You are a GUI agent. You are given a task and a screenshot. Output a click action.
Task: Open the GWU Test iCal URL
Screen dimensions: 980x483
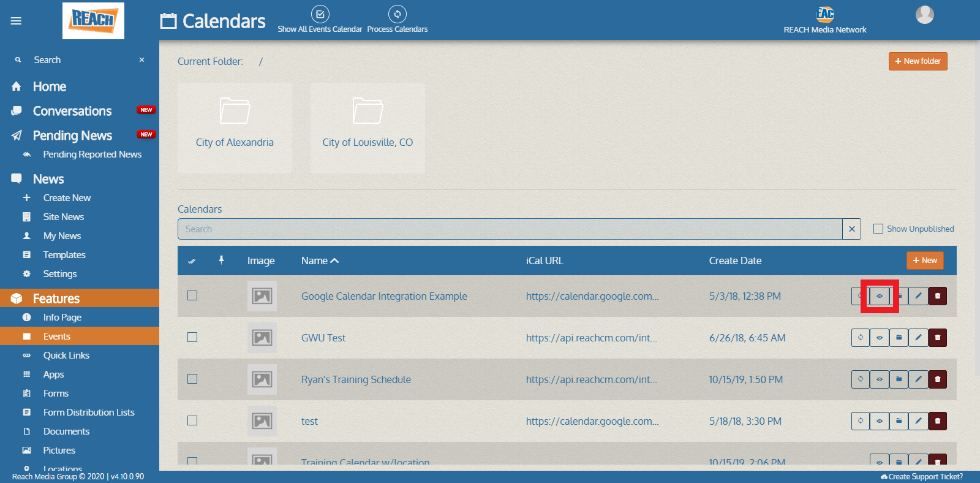point(592,338)
